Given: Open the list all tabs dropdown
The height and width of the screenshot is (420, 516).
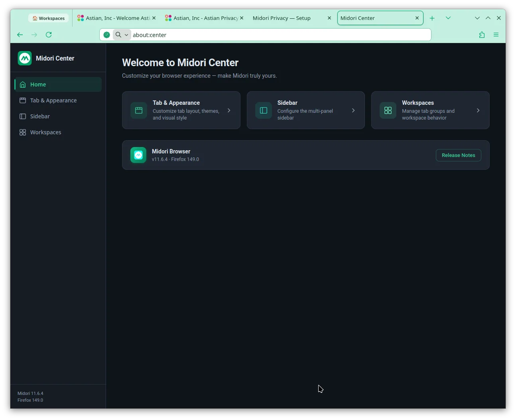Looking at the screenshot, I should click(448, 18).
